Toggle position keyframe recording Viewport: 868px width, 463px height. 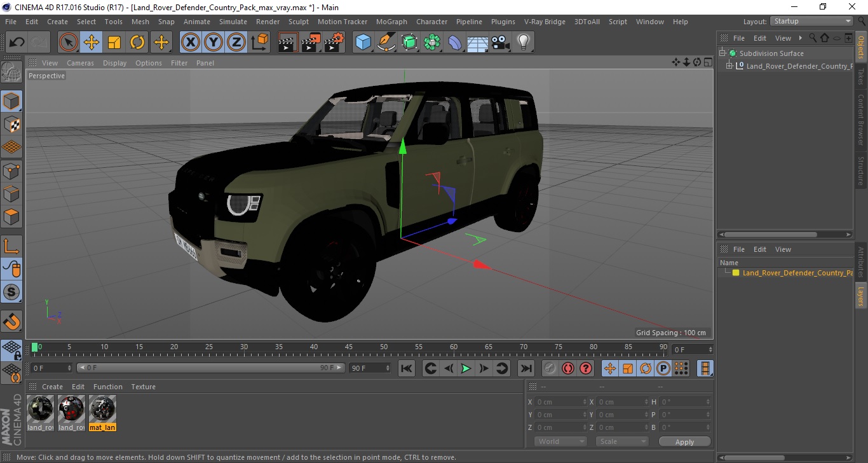609,368
